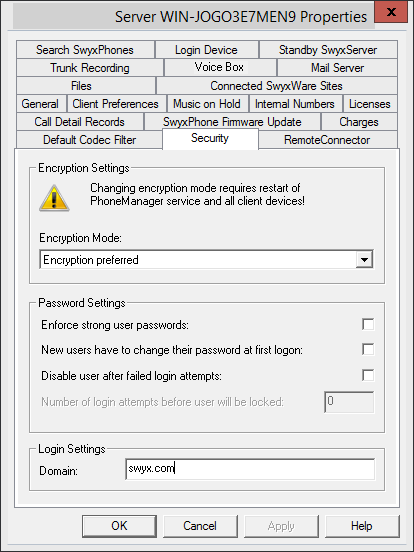Image resolution: width=414 pixels, height=552 pixels.
Task: Expand the Encryption Mode dropdown arrow
Action: click(364, 260)
